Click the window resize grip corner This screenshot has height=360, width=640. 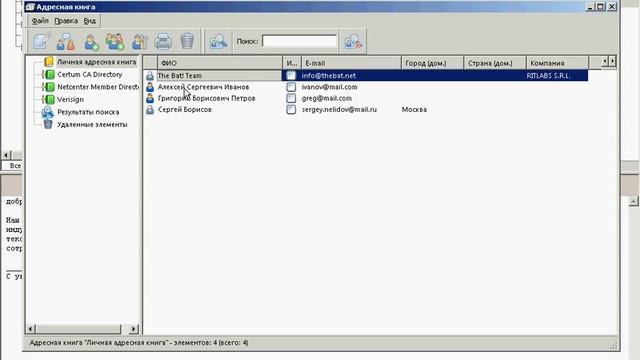pyautogui.click(x=613, y=346)
